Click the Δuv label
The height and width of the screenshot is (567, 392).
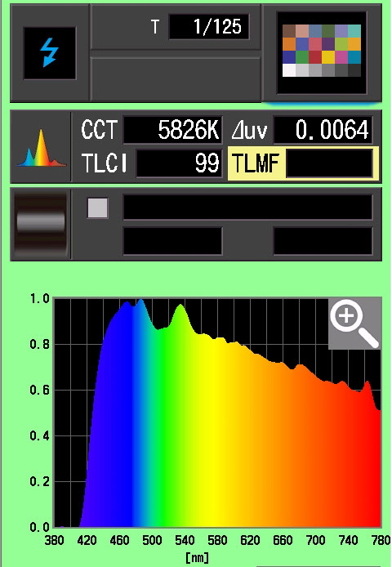[249, 130]
